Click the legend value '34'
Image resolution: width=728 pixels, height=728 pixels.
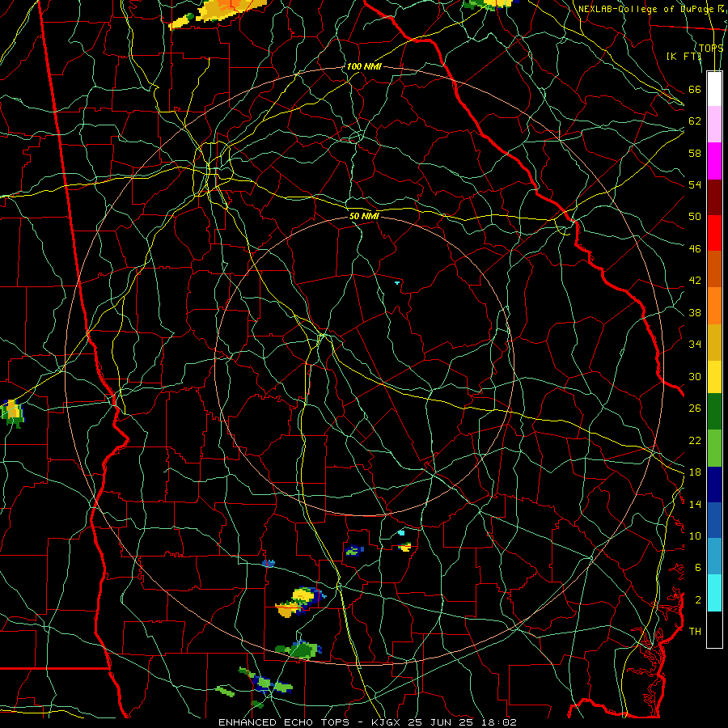695,345
